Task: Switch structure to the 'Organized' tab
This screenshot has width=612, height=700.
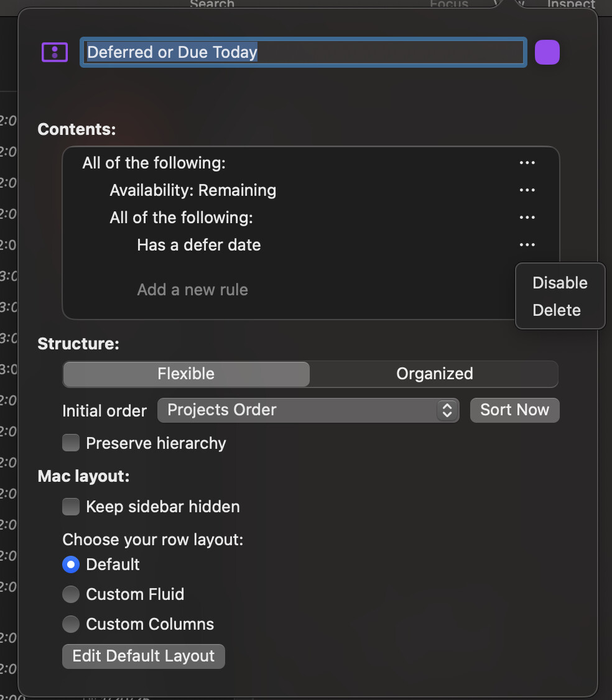Action: coord(434,374)
